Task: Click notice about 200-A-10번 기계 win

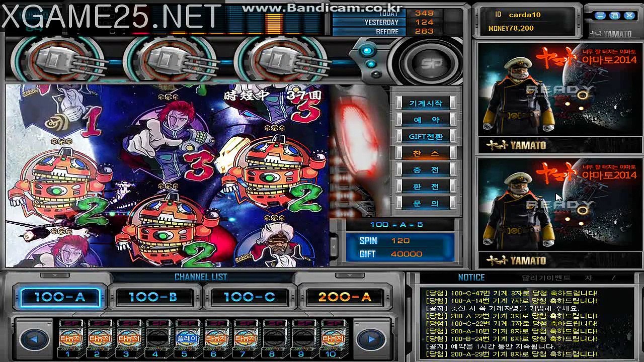Action: coord(511,331)
